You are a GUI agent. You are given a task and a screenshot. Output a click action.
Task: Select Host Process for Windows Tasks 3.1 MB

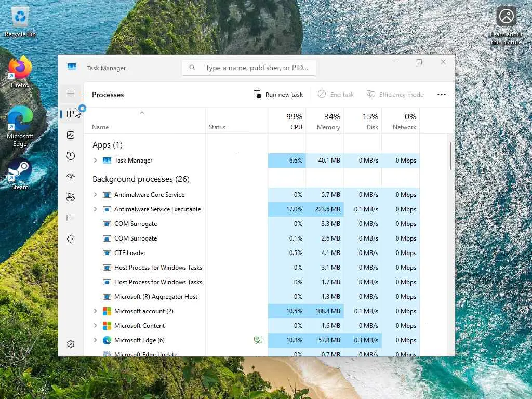click(252, 268)
